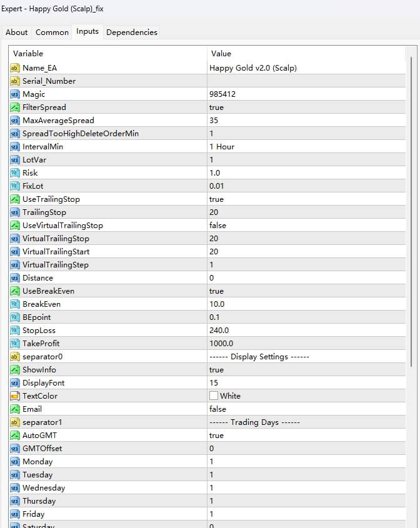Click the double-type icon next to Risk
Screen dimensions: 420x528
15,172
